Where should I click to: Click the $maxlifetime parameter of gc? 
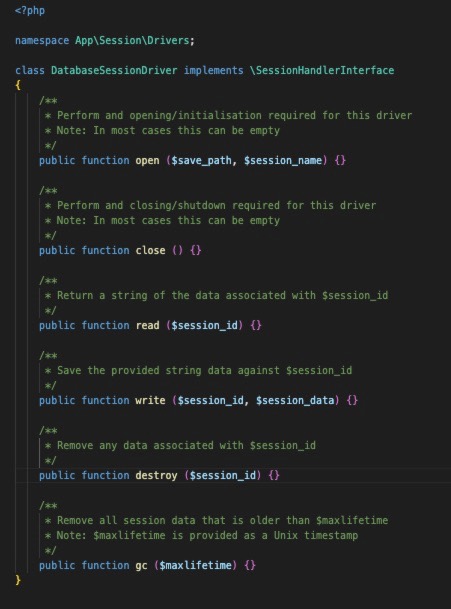click(x=195, y=566)
